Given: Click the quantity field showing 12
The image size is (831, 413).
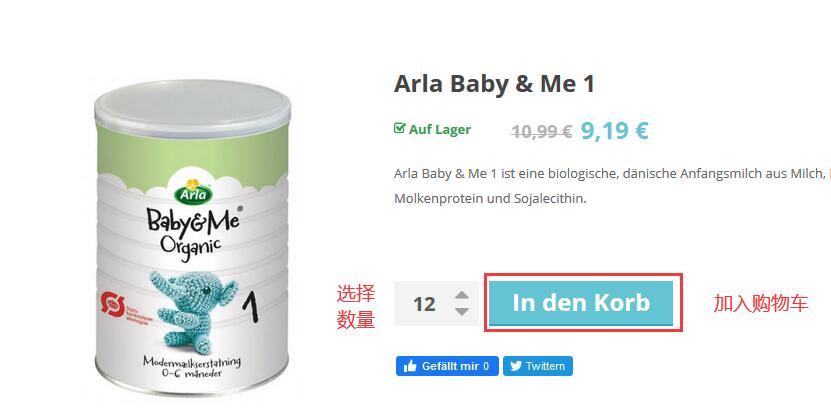Looking at the screenshot, I should [x=424, y=304].
